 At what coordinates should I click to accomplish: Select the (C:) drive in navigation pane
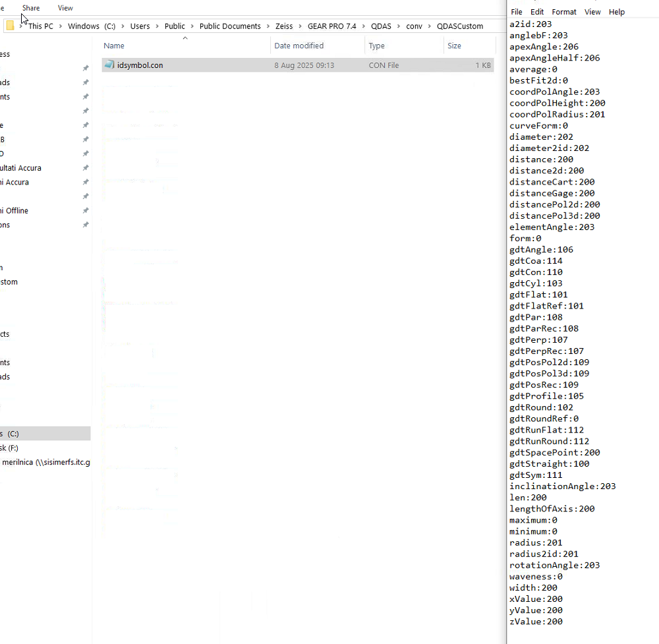[45, 433]
